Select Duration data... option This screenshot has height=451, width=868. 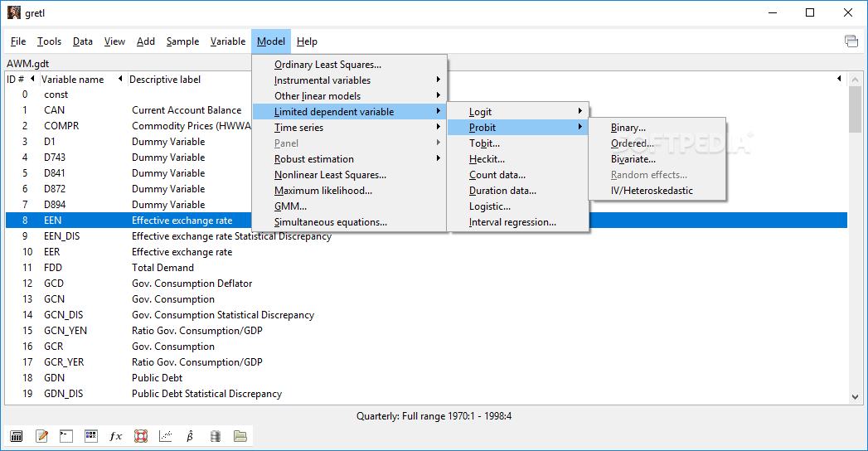pos(517,191)
